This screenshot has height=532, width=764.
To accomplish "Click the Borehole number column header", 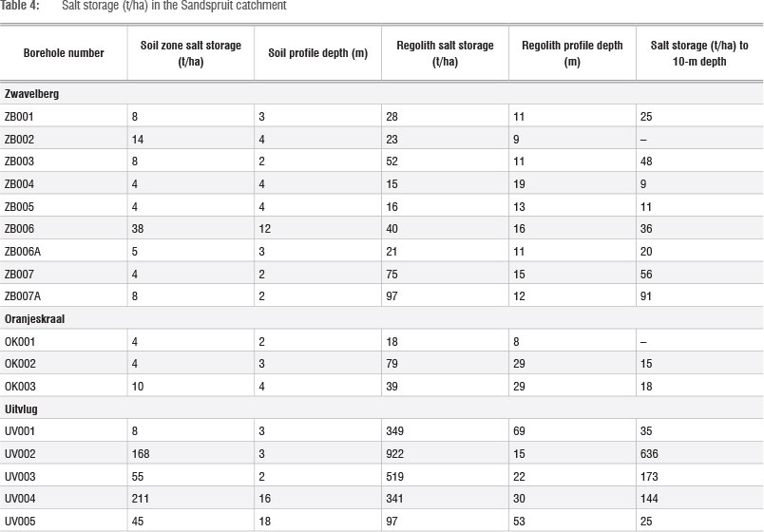I will (64, 53).
